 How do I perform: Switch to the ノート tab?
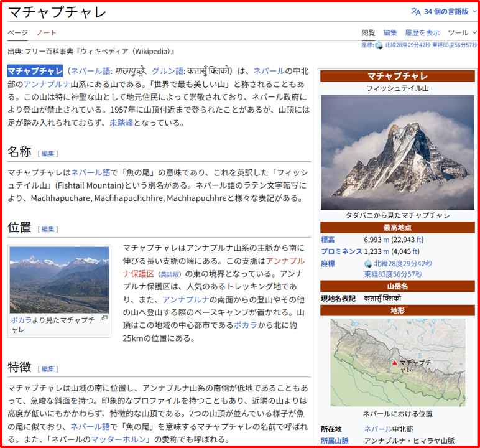[x=47, y=33]
